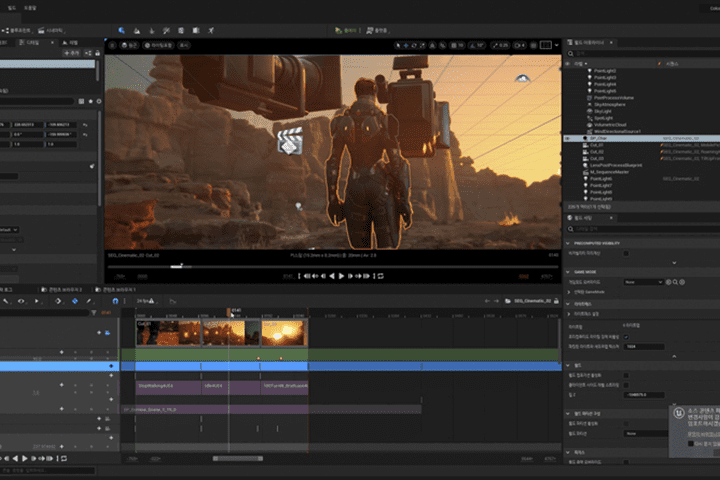This screenshot has height=480, width=720.
Task: Select Cut_03 camera in Outliner
Action: pos(596,158)
